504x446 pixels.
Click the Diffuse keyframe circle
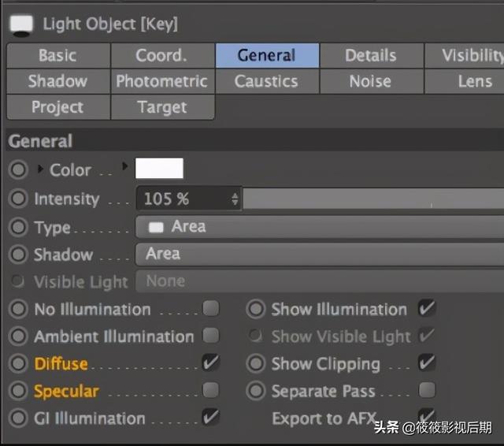[x=18, y=363]
